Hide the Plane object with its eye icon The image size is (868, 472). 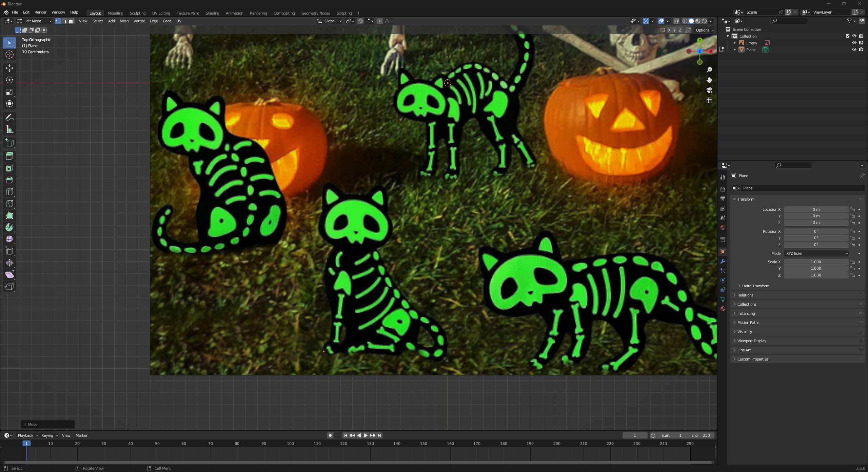click(x=854, y=49)
